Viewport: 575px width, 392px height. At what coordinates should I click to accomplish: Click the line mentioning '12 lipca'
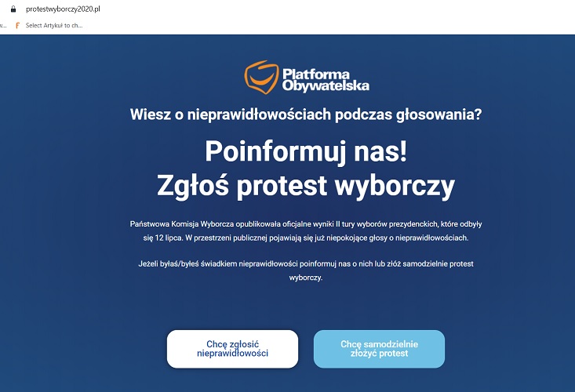306,238
